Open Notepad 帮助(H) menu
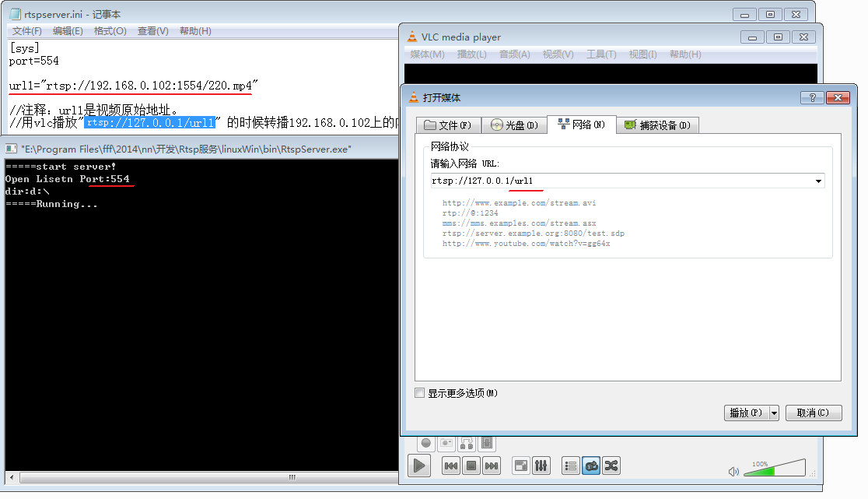Image resolution: width=868 pixels, height=499 pixels. (195, 31)
